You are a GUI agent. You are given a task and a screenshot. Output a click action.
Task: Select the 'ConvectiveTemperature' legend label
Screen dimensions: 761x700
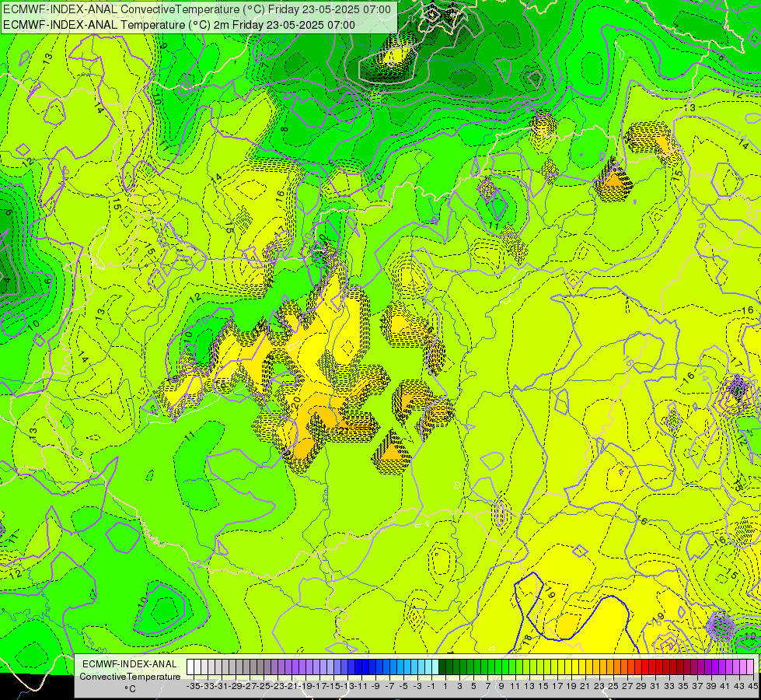(130, 677)
